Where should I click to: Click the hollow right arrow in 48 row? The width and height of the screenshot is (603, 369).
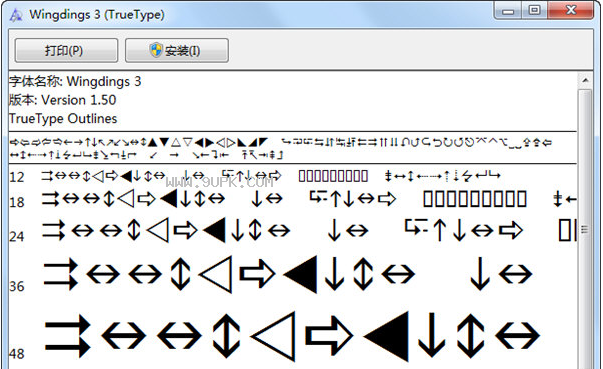pos(329,336)
